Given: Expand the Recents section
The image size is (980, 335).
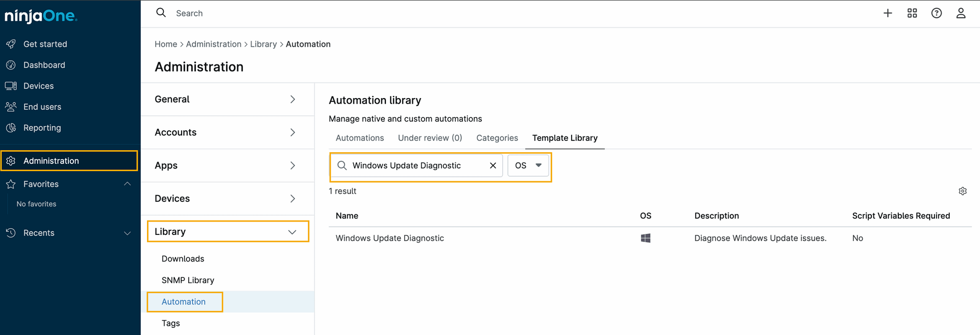Looking at the screenshot, I should 127,233.
